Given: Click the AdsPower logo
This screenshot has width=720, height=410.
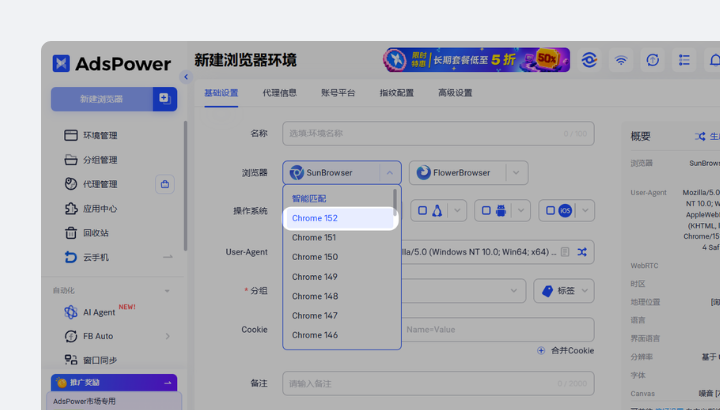Looking at the screenshot, I should coord(112,63).
